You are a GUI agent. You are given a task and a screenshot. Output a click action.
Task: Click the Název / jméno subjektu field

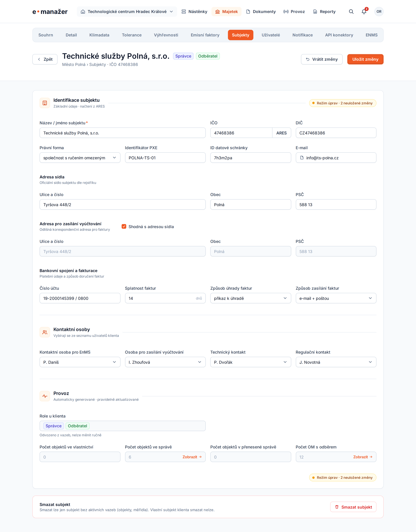point(122,133)
